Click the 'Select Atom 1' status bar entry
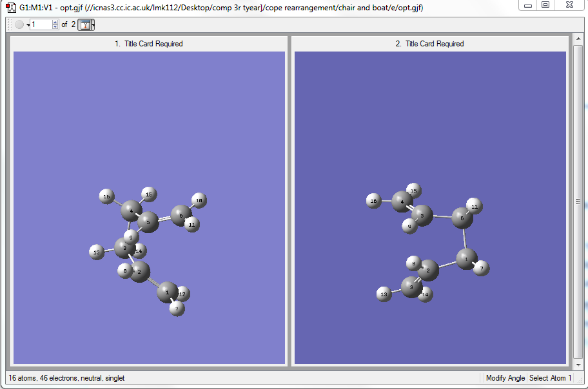The width and height of the screenshot is (588, 389). coord(550,378)
